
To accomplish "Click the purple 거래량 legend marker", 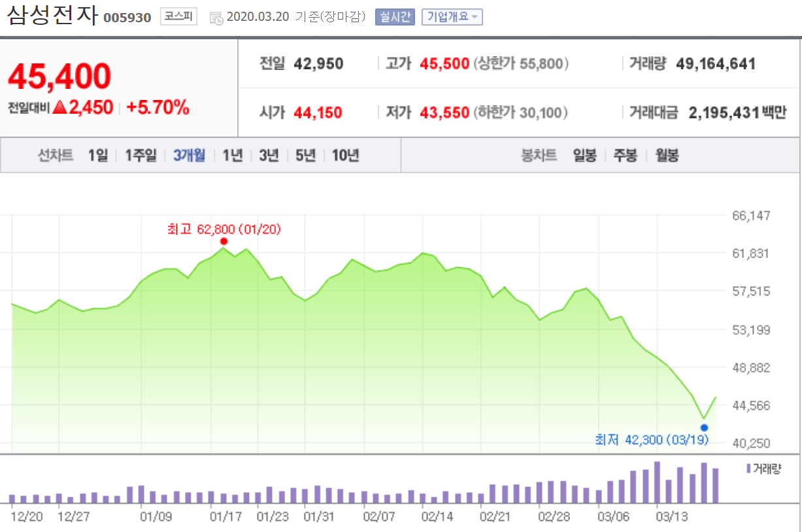I will pos(748,468).
